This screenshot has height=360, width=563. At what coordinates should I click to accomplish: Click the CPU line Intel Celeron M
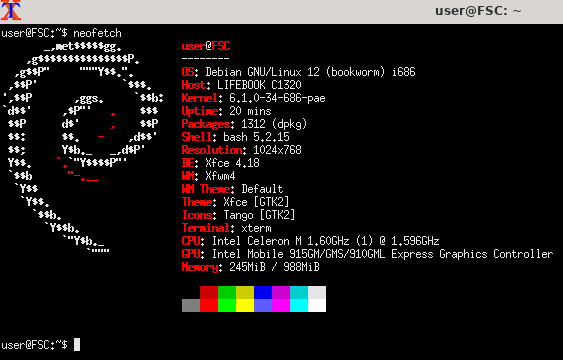[311, 241]
